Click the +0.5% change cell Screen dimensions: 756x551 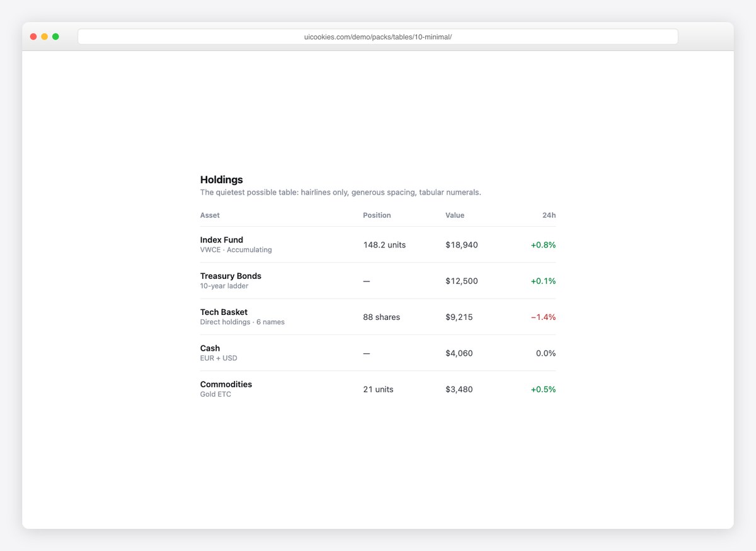[543, 389]
